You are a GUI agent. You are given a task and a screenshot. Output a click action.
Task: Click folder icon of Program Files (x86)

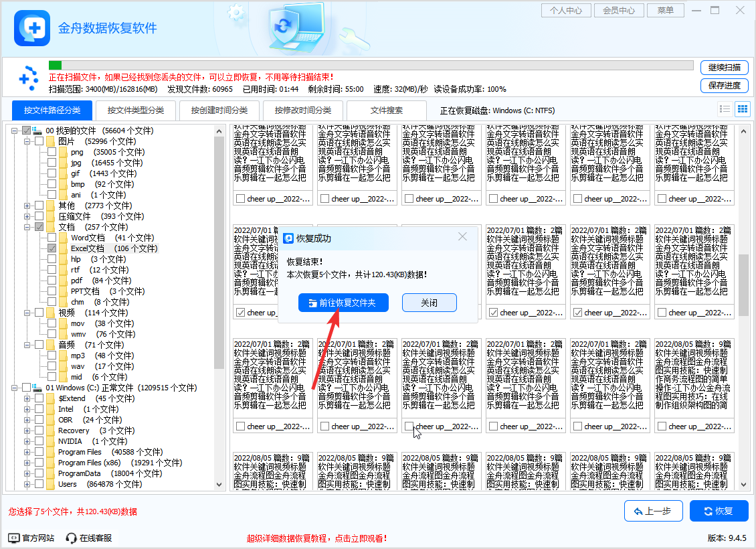[x=51, y=463]
